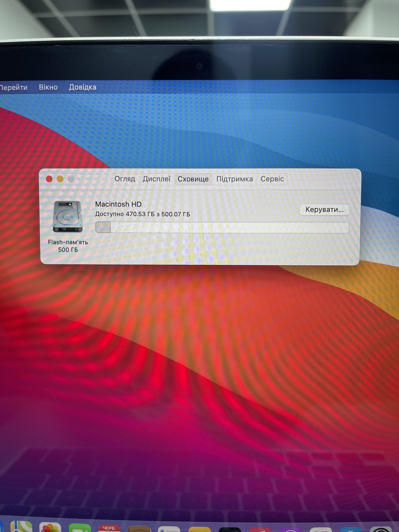Screen dimensions: 399x532
Task: Open Photos from the Dock
Action: [50, 527]
